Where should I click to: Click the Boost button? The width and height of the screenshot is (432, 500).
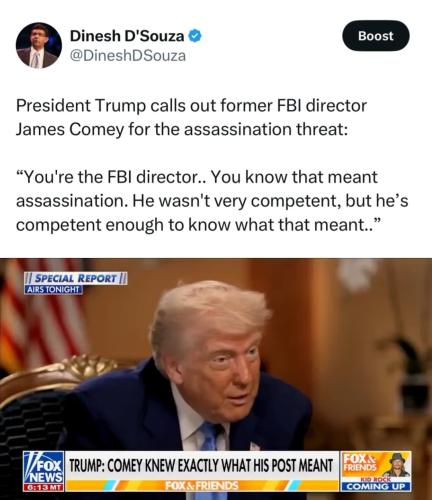click(376, 36)
